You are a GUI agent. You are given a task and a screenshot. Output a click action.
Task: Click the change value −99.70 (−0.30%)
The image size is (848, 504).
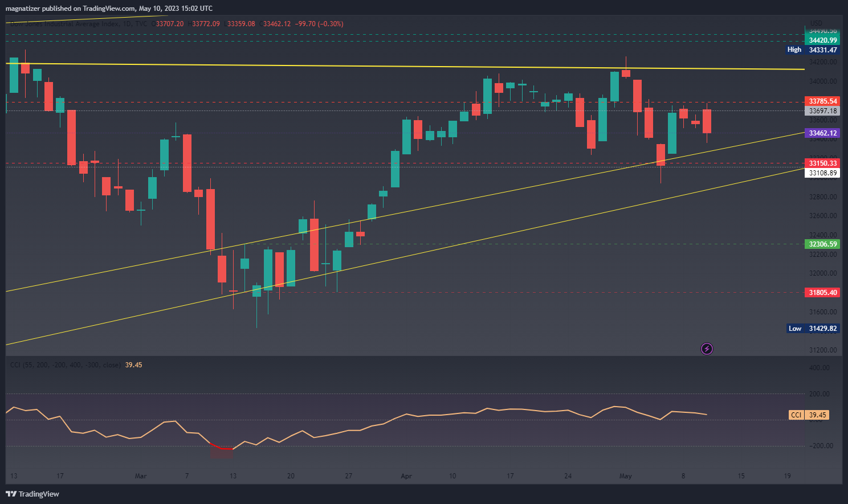319,24
